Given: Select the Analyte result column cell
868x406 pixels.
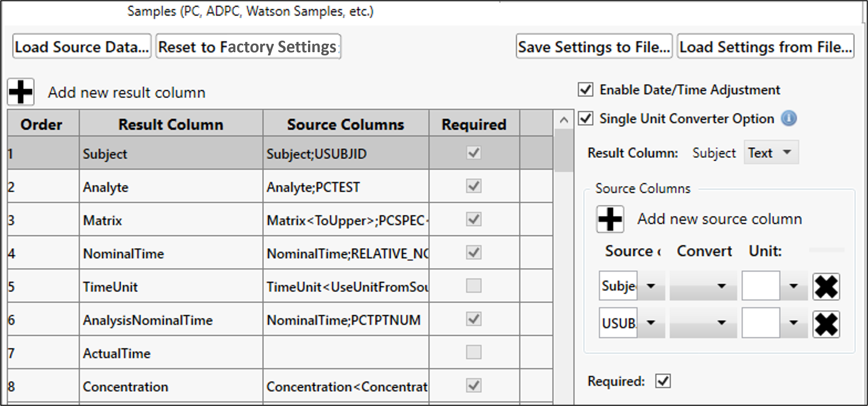Looking at the screenshot, I should [171, 187].
